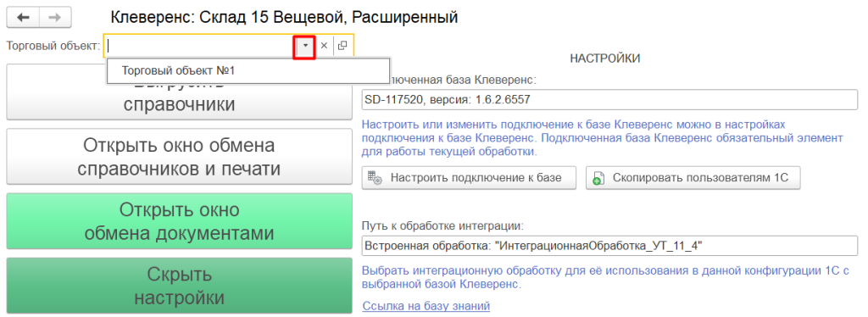Click the blue hint about настроить подключение
Viewport: 868px width, 317px height.
tap(603, 137)
